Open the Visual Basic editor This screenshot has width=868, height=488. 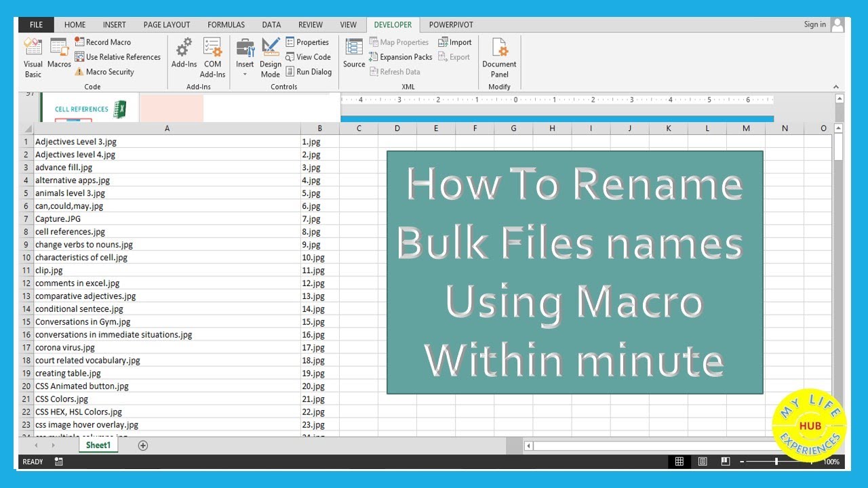[x=33, y=58]
